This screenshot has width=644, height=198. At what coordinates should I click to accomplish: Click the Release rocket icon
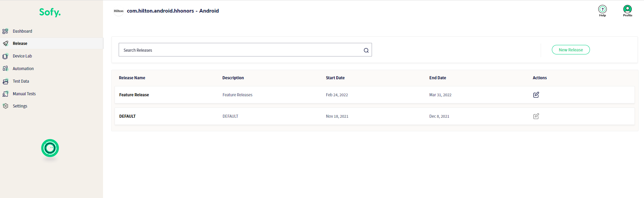pos(5,44)
